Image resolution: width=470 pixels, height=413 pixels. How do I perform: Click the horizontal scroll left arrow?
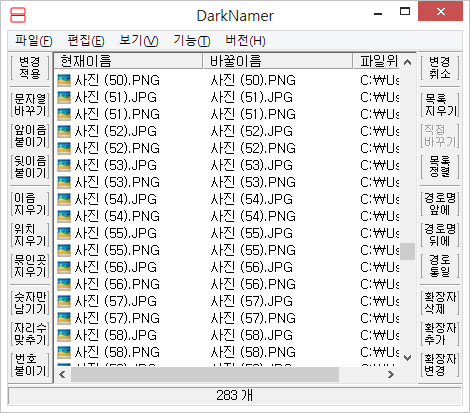pyautogui.click(x=62, y=374)
